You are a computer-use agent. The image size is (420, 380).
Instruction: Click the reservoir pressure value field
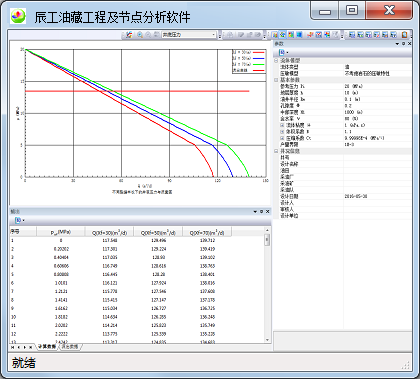pos(377,86)
